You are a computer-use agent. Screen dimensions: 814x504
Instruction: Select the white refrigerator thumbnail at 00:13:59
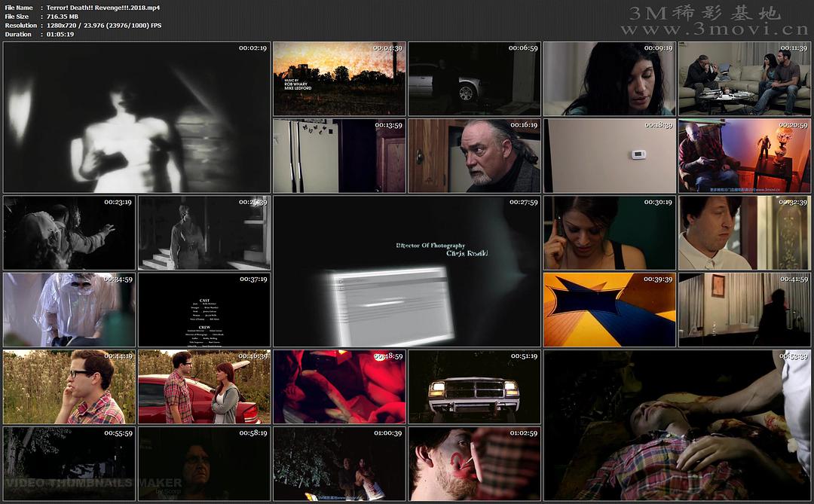(338, 156)
